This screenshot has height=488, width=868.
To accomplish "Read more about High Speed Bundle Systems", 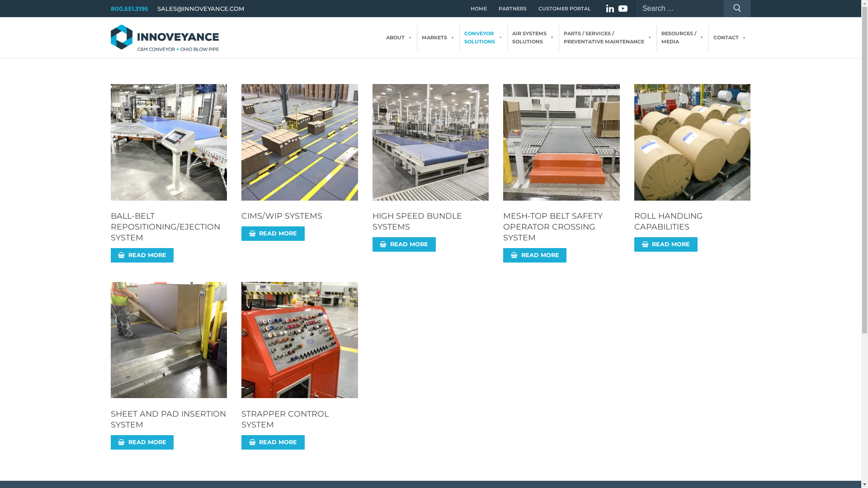I will [x=404, y=244].
